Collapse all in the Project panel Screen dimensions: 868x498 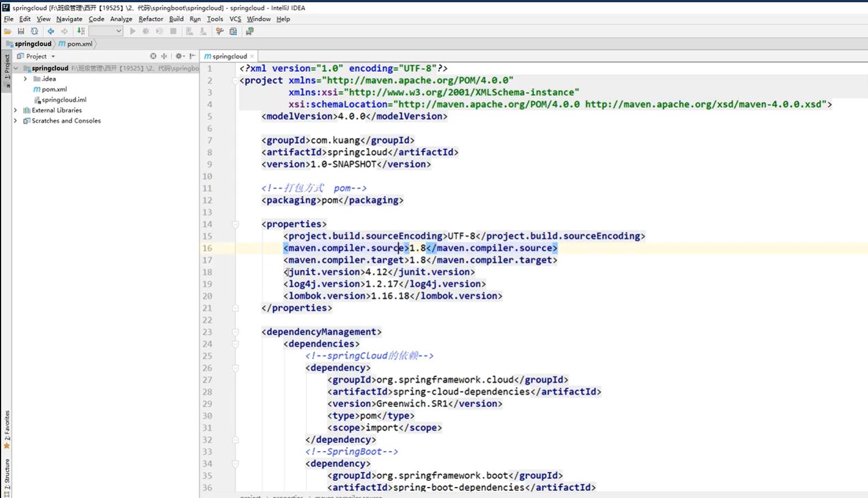164,56
